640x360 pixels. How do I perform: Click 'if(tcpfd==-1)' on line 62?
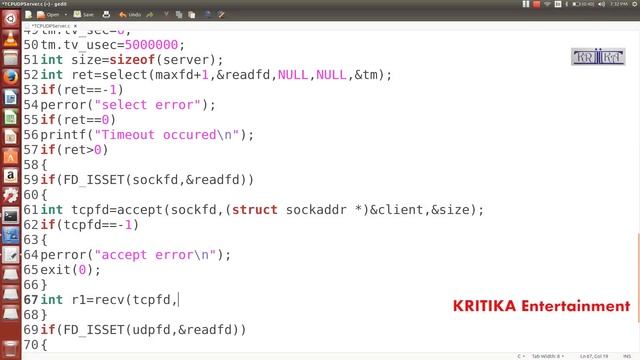90,225
